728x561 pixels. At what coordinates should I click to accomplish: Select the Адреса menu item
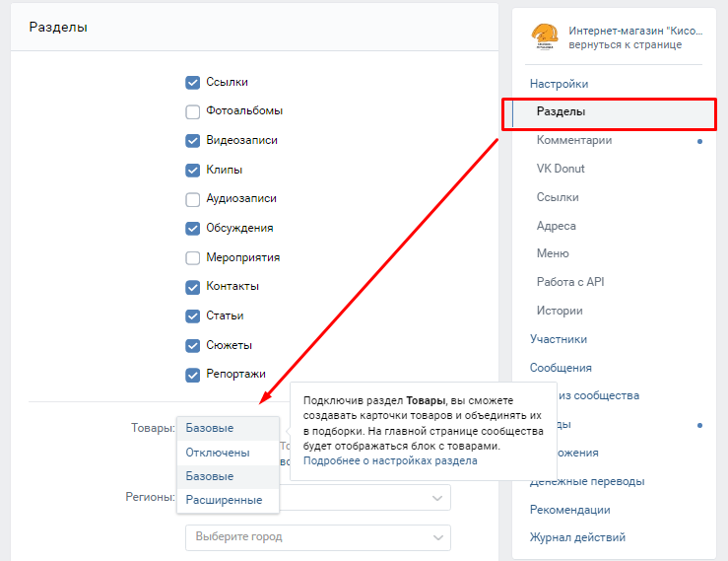pos(557,226)
